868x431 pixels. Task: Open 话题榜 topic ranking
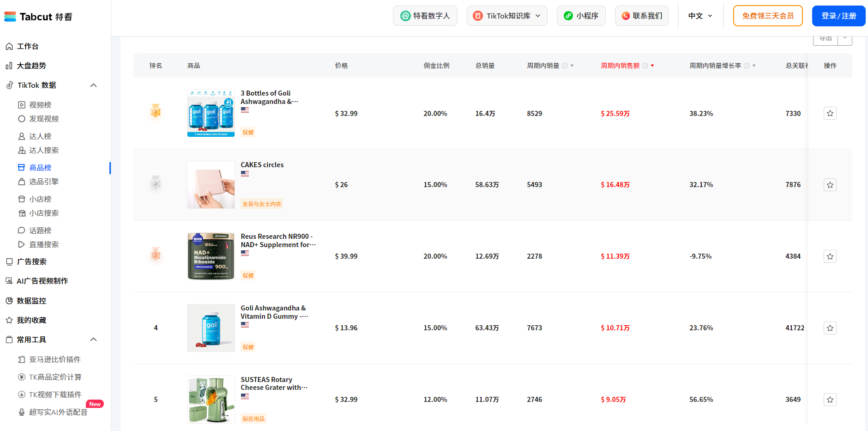[x=40, y=231]
